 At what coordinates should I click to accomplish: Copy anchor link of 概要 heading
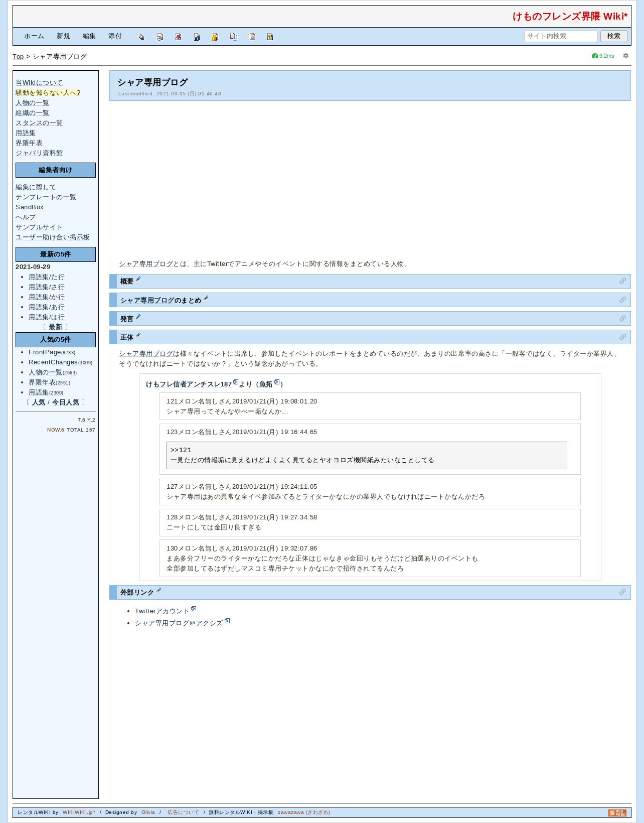pyautogui.click(x=622, y=281)
